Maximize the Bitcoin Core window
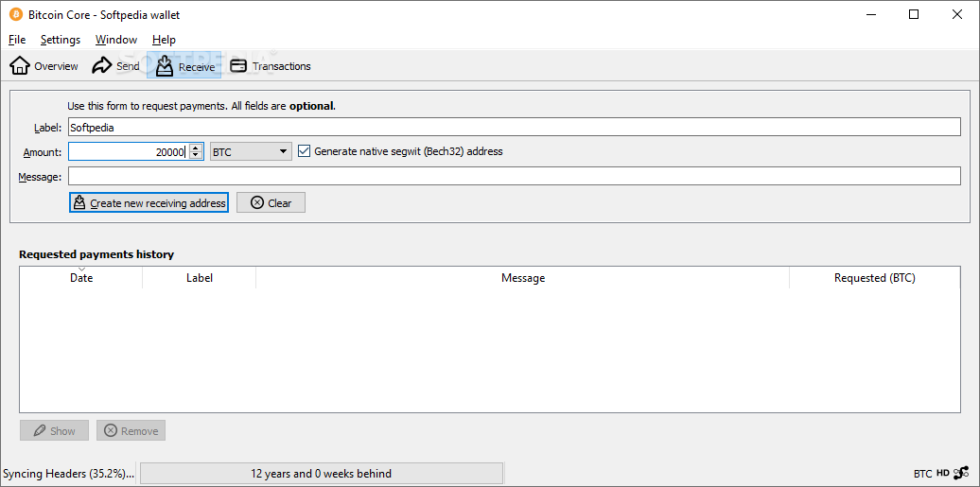980x487 pixels. point(913,14)
